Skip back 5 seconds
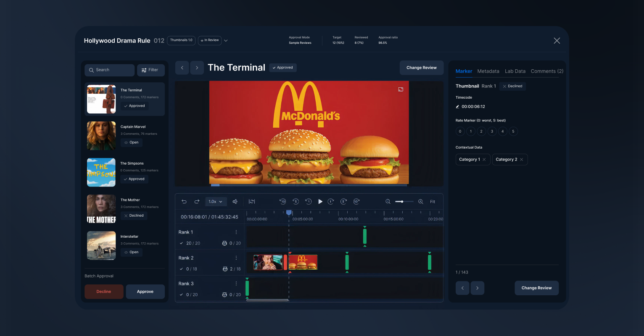Image resolution: width=644 pixels, height=336 pixels. tap(296, 202)
